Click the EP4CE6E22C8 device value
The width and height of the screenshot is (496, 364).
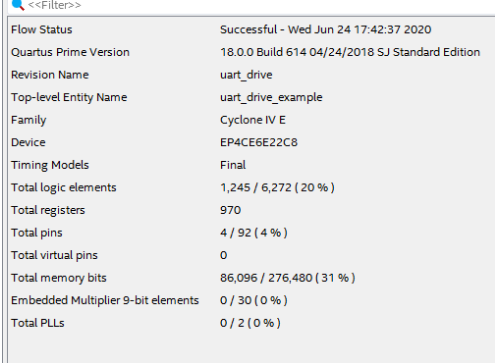(x=259, y=143)
